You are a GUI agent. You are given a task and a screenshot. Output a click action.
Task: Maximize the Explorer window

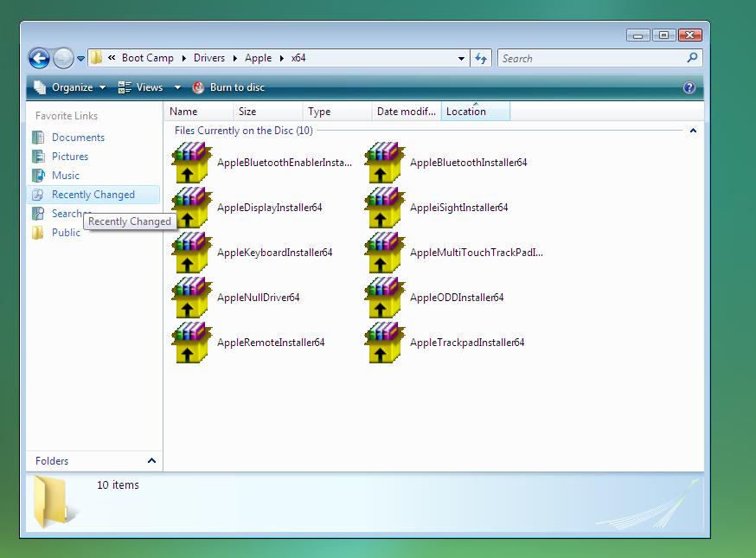[664, 35]
